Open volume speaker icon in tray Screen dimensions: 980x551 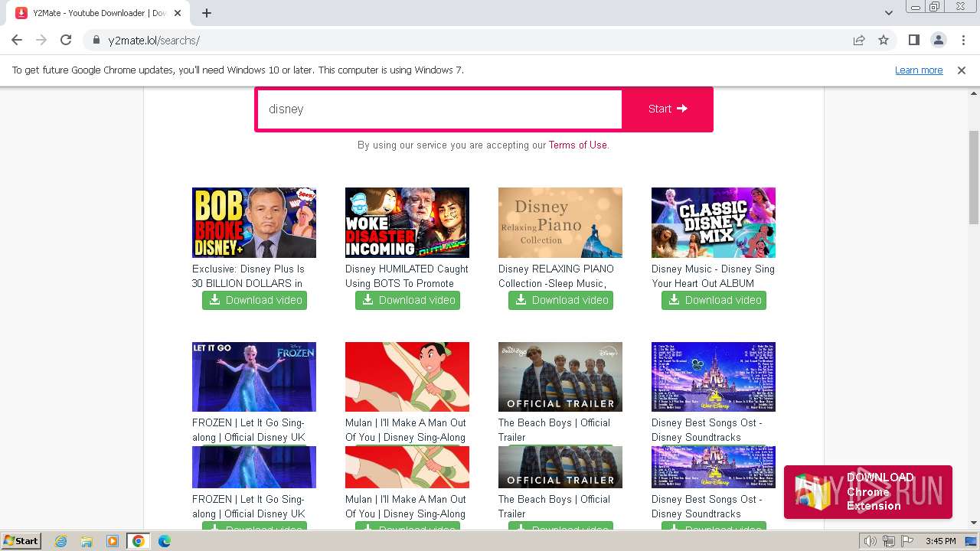tap(871, 541)
